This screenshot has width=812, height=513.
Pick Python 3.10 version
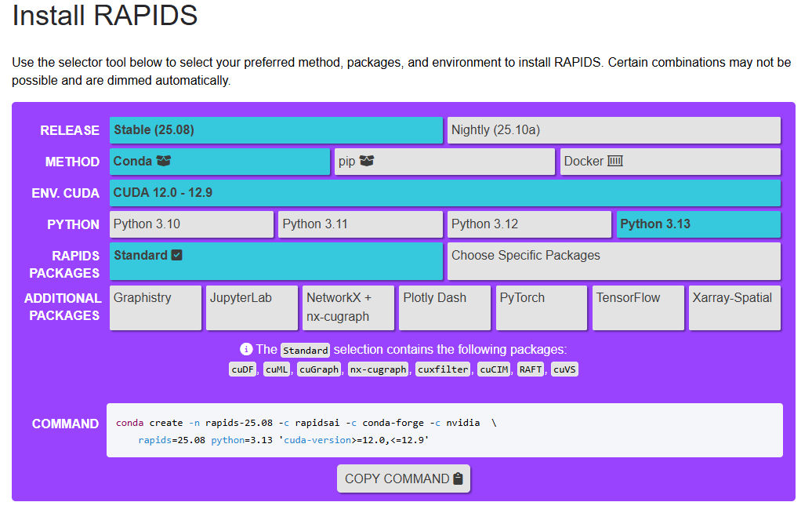191,224
